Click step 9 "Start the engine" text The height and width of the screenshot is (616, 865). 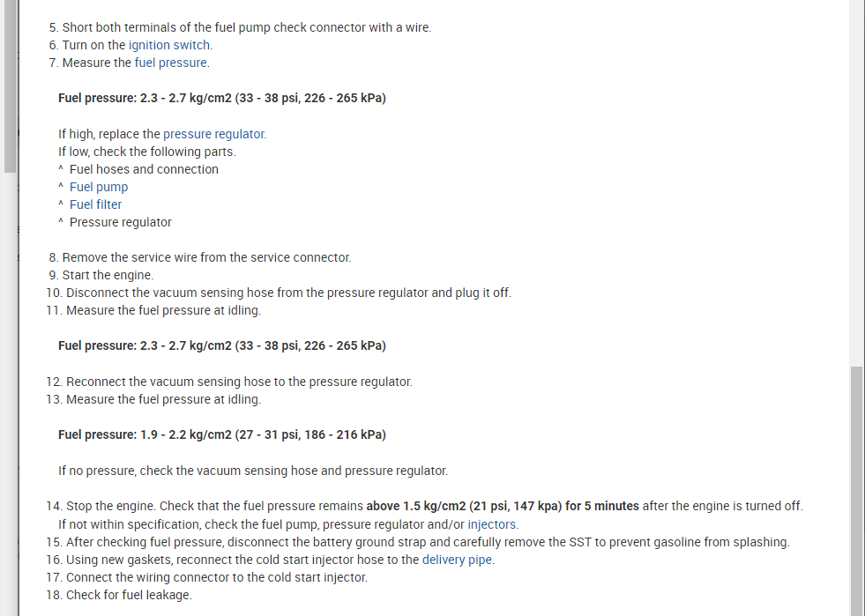[108, 275]
